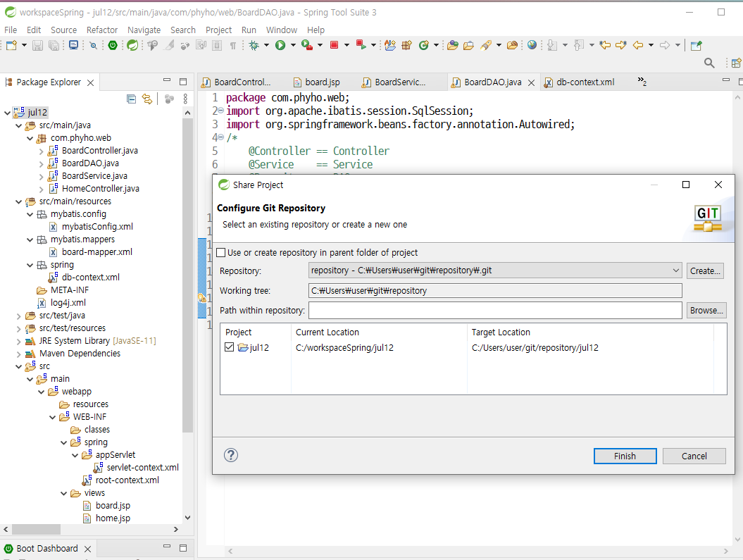Click the New Java Class icon
Image resolution: width=743 pixels, height=560 pixels.
click(x=424, y=46)
